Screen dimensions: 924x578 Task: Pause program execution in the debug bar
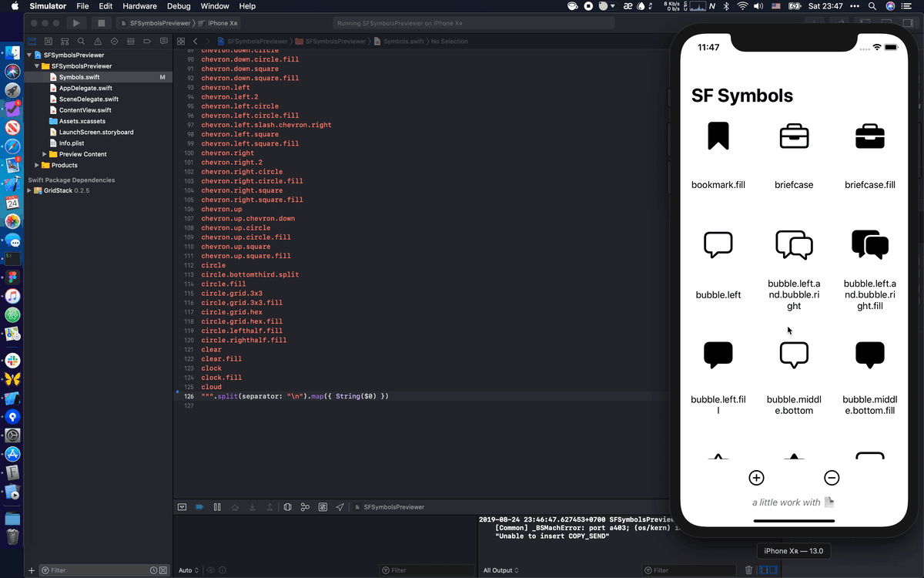click(x=217, y=507)
